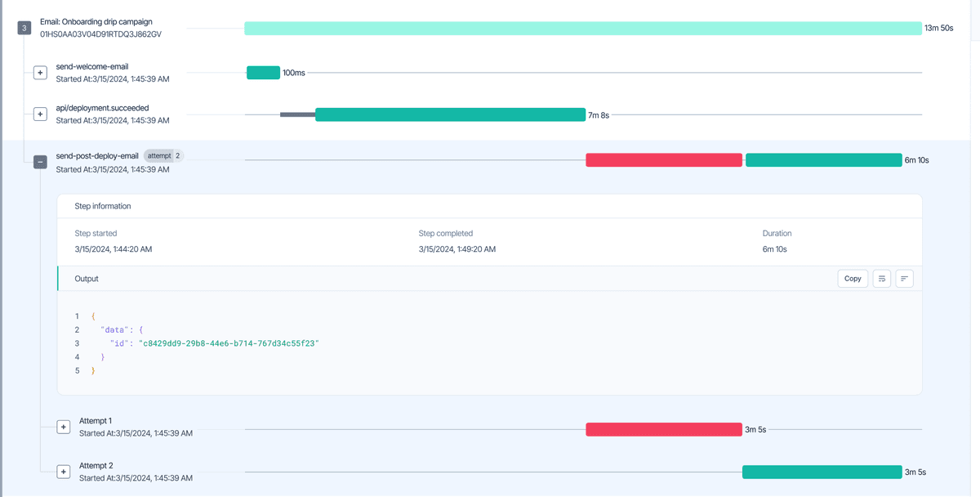
Task: Expand Attempt 2 details
Action: click(64, 471)
